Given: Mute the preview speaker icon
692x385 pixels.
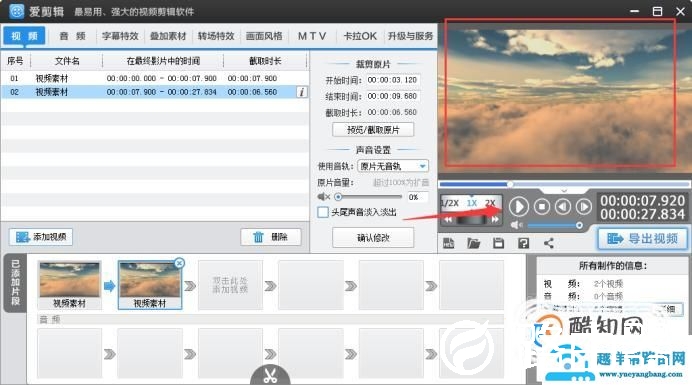Looking at the screenshot, I should (x=516, y=226).
